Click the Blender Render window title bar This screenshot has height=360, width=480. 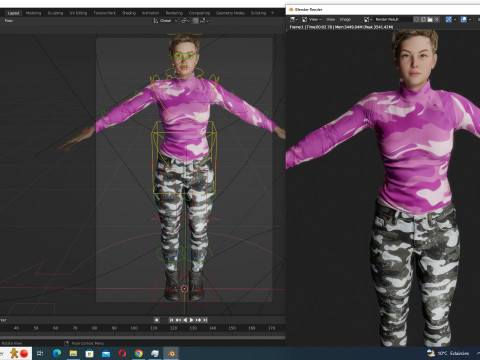(383, 9)
